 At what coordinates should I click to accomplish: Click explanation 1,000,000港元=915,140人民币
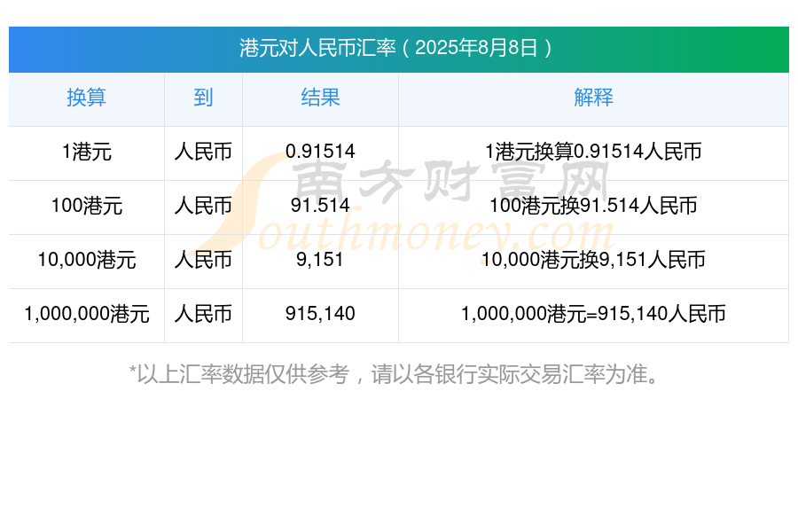pos(593,314)
